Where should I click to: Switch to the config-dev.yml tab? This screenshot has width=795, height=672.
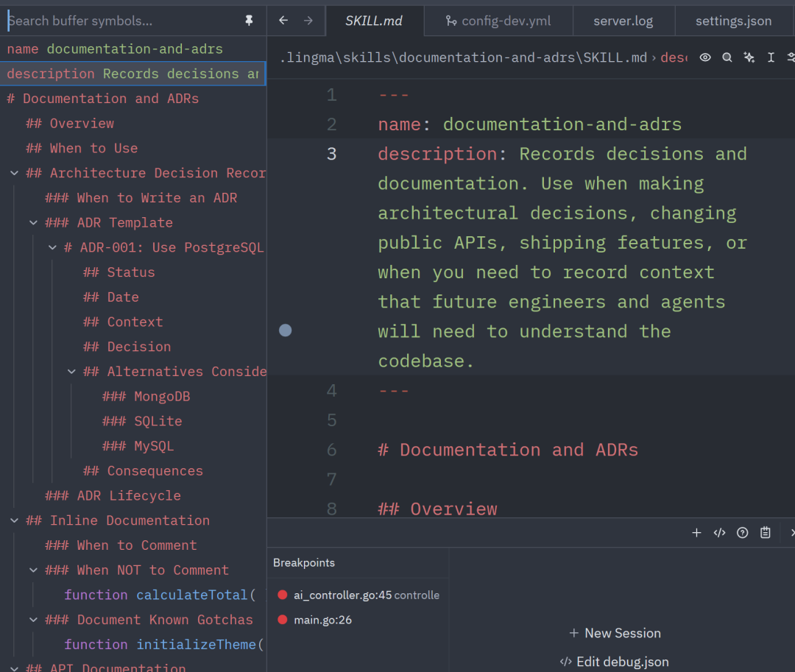(498, 21)
